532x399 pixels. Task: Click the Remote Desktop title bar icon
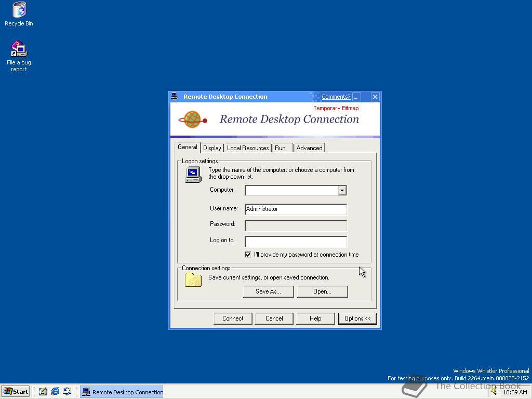click(x=175, y=96)
